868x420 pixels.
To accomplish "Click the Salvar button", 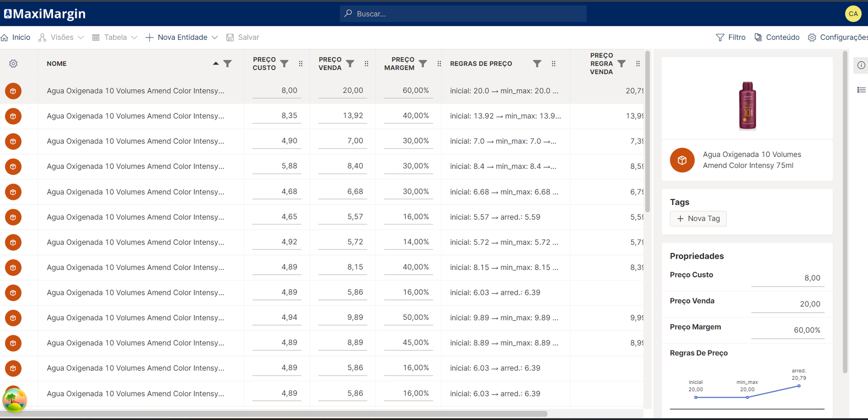I will [243, 38].
